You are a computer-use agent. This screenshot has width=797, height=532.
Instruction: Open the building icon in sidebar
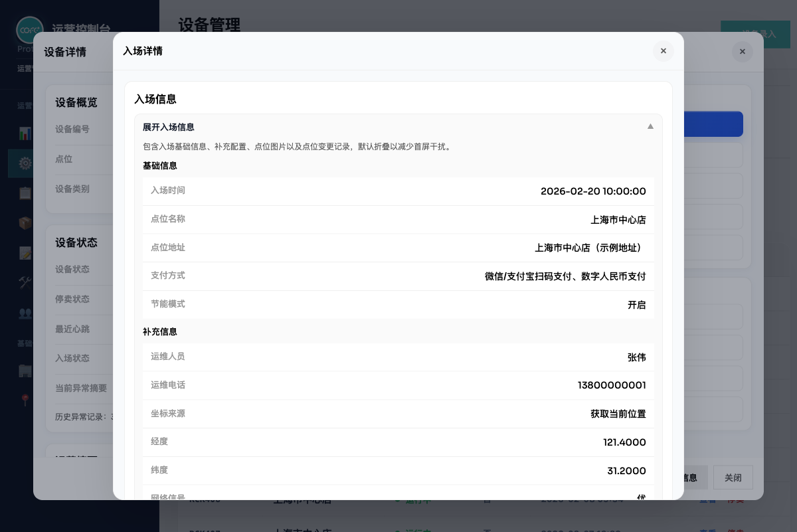tap(25, 370)
